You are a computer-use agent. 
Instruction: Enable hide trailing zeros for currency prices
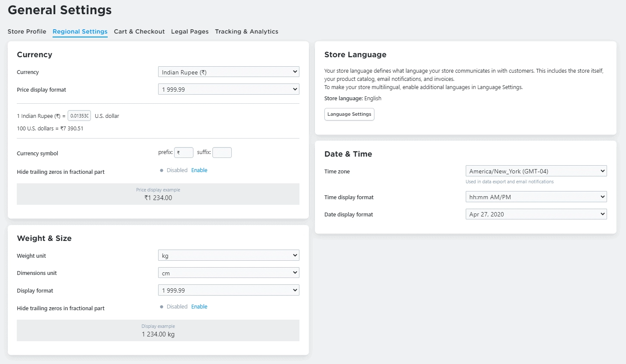point(199,170)
